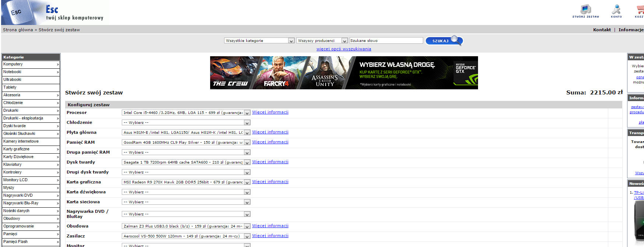
Task: Open więcej opcji wyszukiwania link
Action: coord(344,49)
